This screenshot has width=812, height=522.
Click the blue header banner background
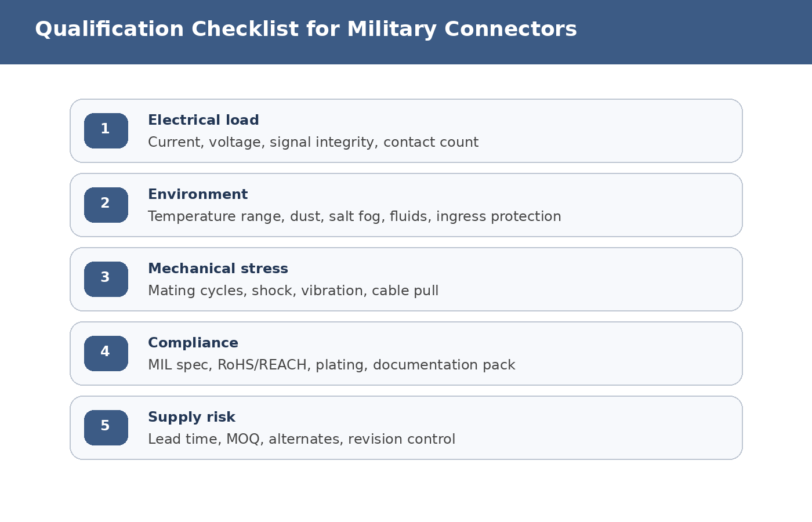696,32
